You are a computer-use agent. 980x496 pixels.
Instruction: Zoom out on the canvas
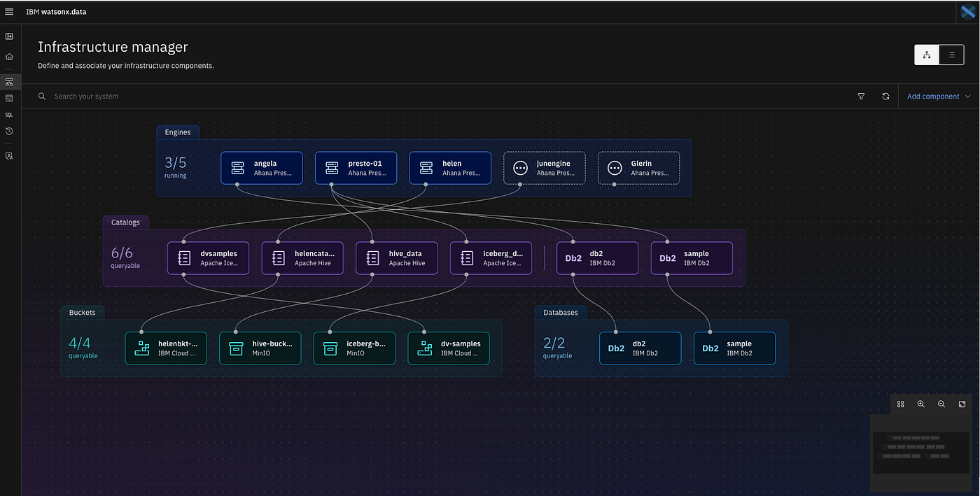tap(941, 404)
